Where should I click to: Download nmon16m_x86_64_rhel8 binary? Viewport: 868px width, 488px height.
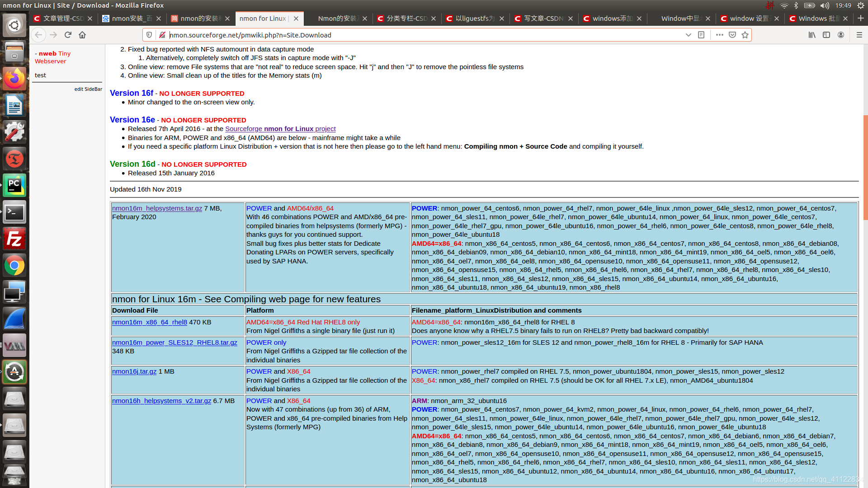click(149, 322)
